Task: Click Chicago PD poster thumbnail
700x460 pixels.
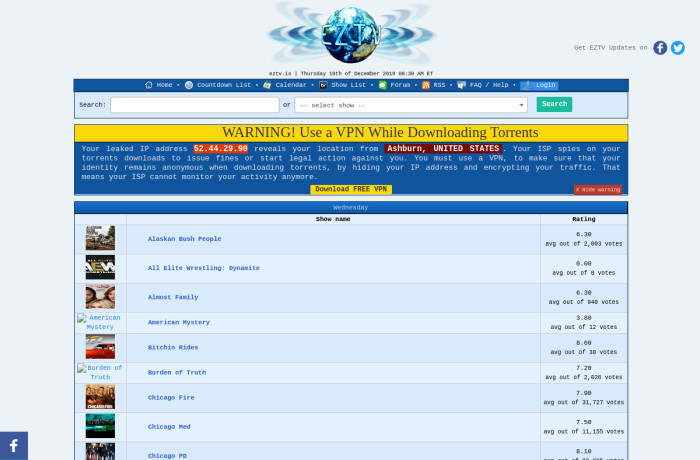Action: [100, 452]
